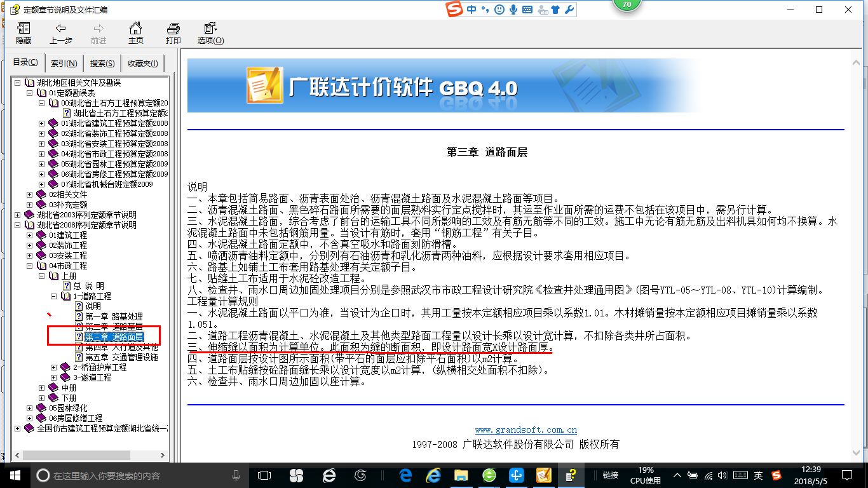This screenshot has width=868, height=488.
Task: Click the network Wi-Fi tray icon
Action: click(709, 475)
